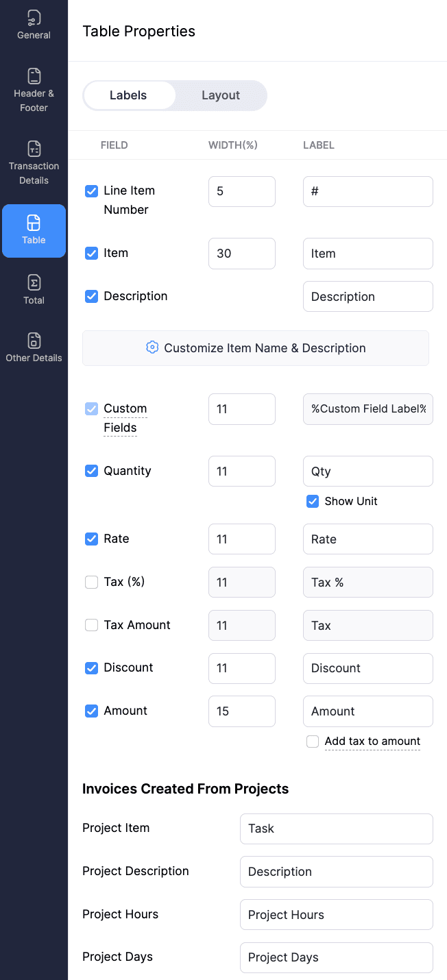Uncheck the Discount field checkbox
This screenshot has width=447, height=980.
tap(91, 667)
